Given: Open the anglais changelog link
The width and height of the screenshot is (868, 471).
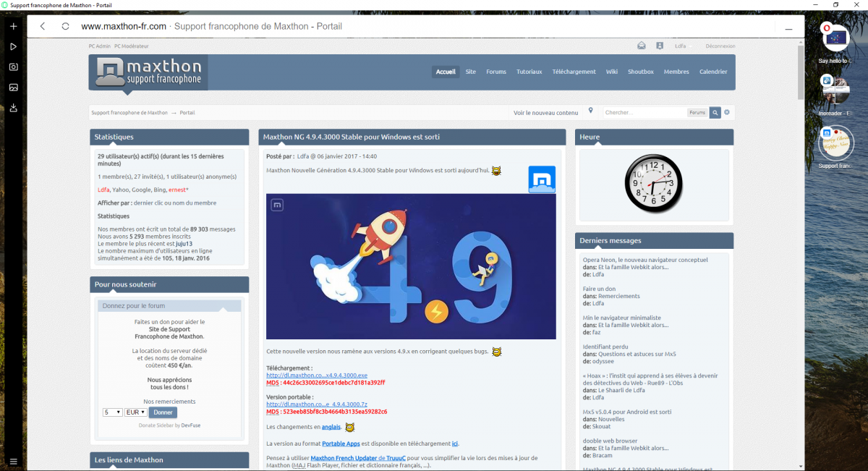Looking at the screenshot, I should pos(331,427).
